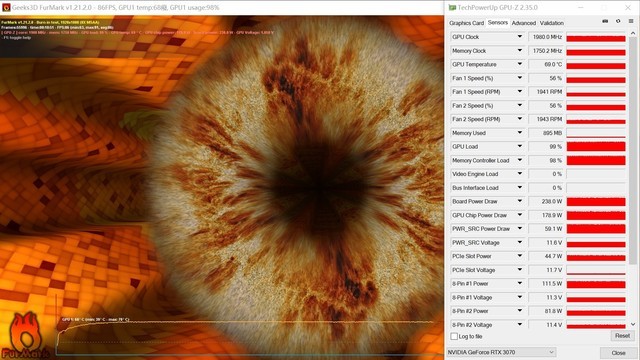Open the Bus Interface Load dropdown
Image resolution: width=640 pixels, height=360 pixels.
520,188
